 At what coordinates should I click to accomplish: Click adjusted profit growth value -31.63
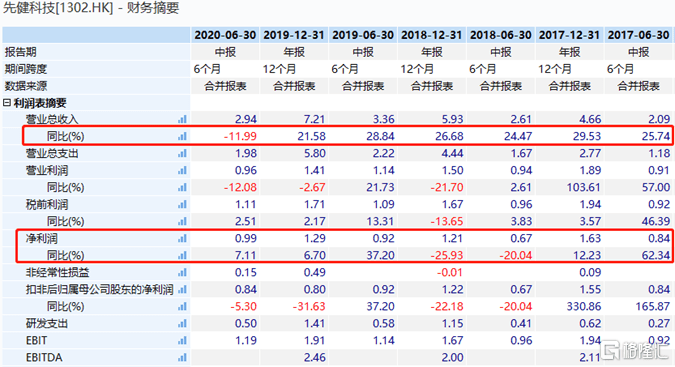point(309,307)
